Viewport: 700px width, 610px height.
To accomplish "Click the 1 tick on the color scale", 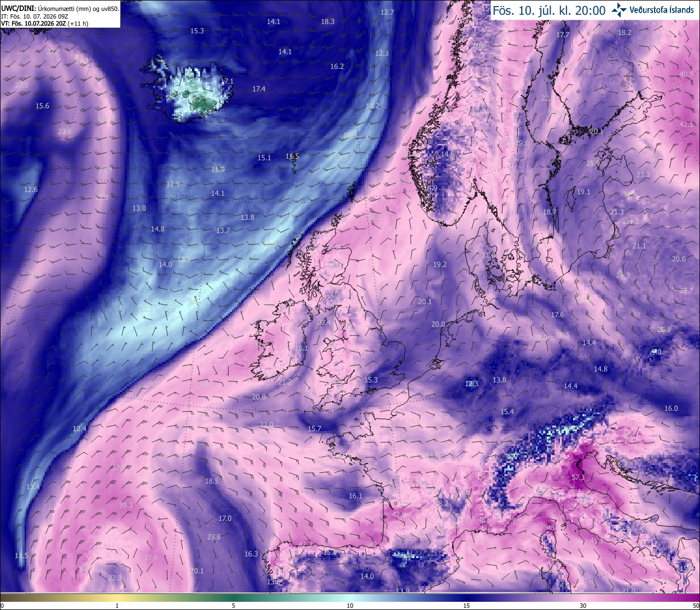I will [117, 606].
